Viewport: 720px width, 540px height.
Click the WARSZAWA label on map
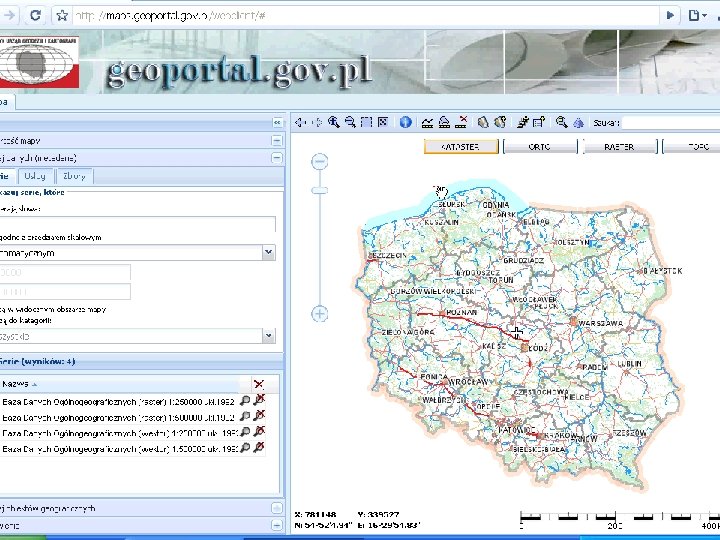601,323
